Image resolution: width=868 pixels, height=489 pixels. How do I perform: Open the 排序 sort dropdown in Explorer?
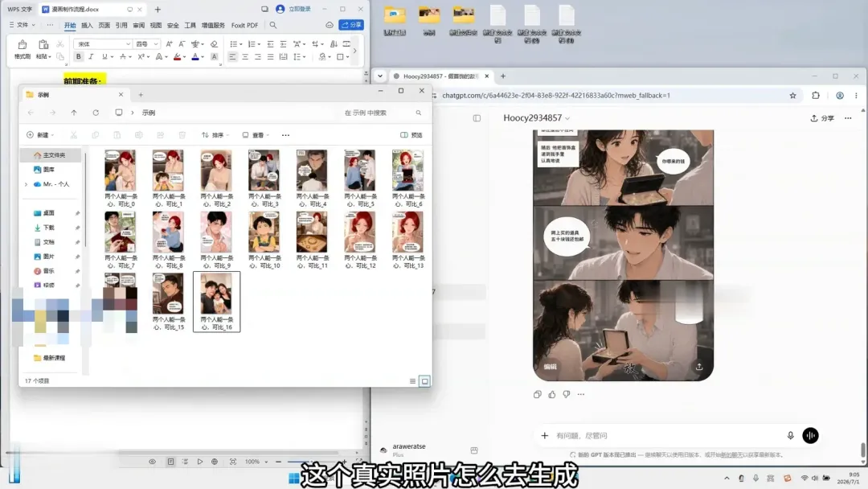pos(215,135)
